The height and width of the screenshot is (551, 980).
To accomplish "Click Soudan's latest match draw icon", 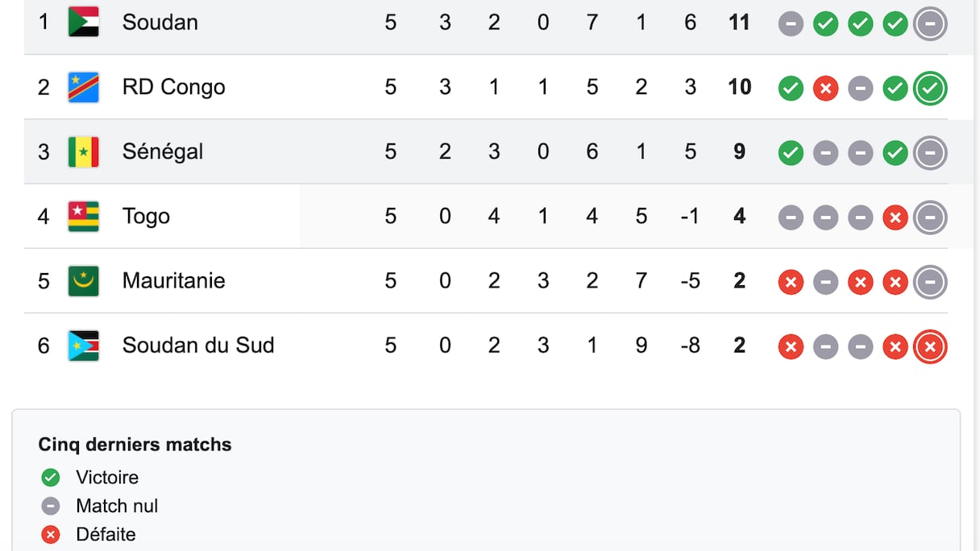I will coord(930,24).
